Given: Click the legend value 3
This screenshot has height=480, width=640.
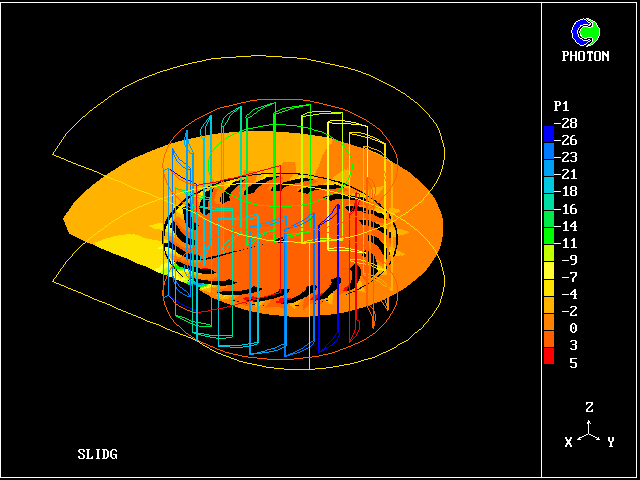Looking at the screenshot, I should click(573, 345).
